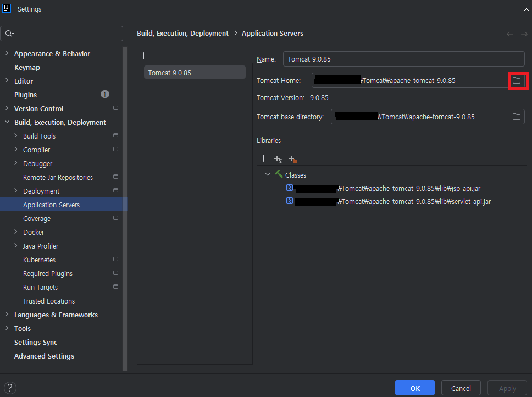Click the settings tree scrollbar
The width and height of the screenshot is (532, 397).
tap(125, 208)
